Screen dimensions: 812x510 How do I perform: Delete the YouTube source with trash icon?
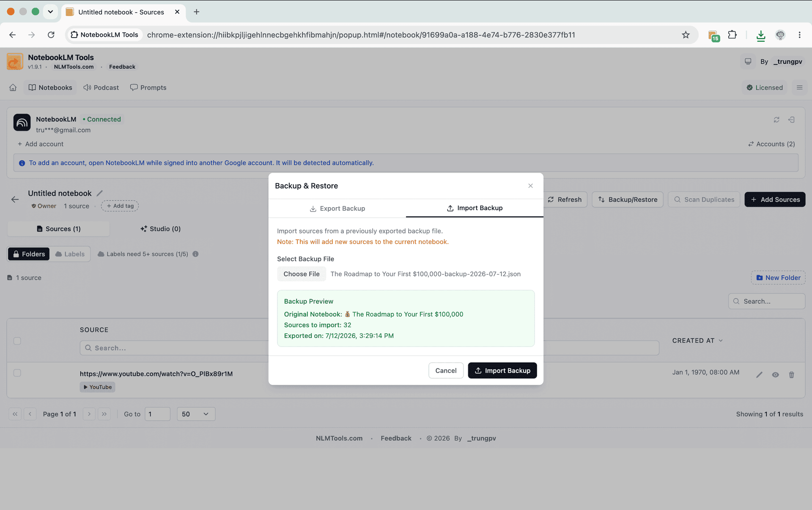tap(791, 375)
